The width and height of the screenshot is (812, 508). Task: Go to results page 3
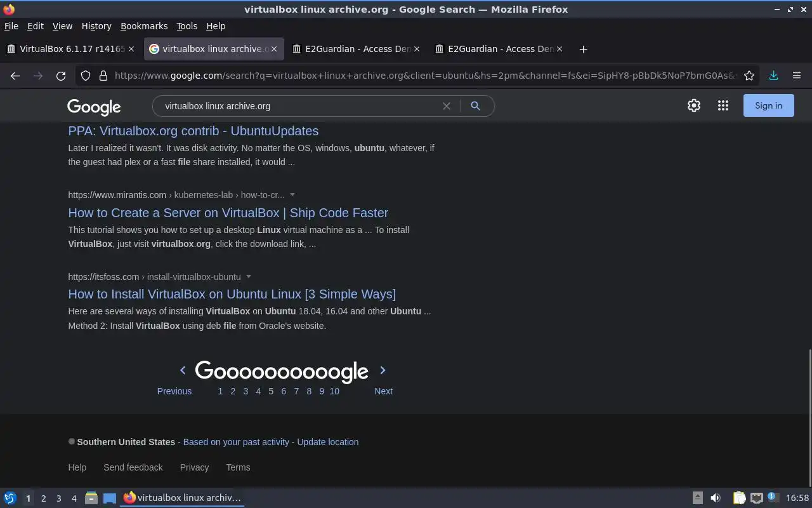[246, 391]
